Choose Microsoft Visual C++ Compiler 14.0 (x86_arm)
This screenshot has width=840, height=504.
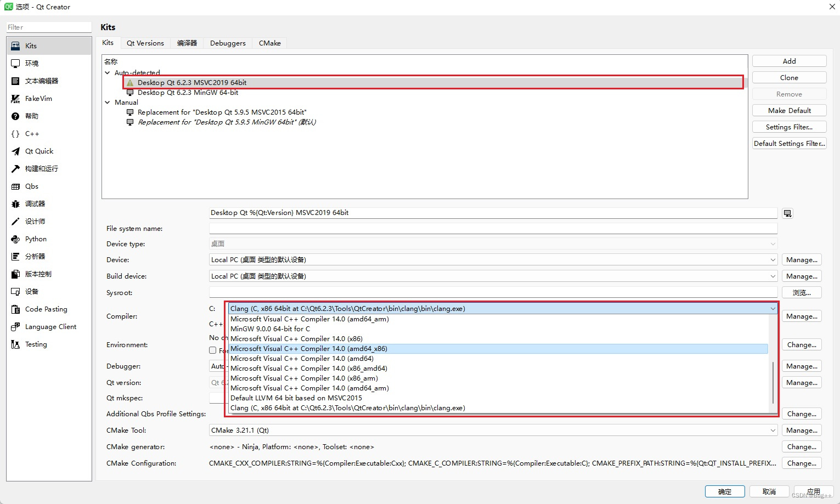click(498, 378)
